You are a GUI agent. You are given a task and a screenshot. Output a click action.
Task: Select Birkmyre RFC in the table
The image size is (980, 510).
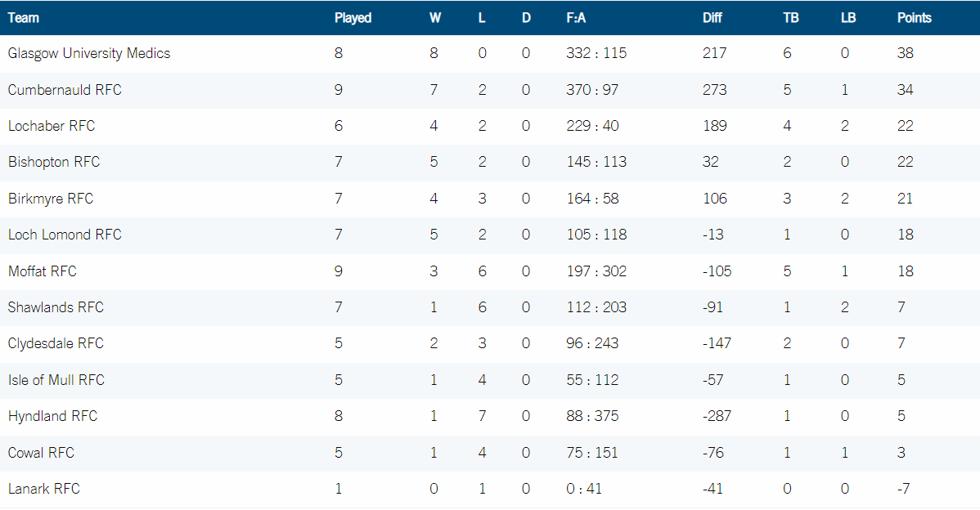pos(51,199)
